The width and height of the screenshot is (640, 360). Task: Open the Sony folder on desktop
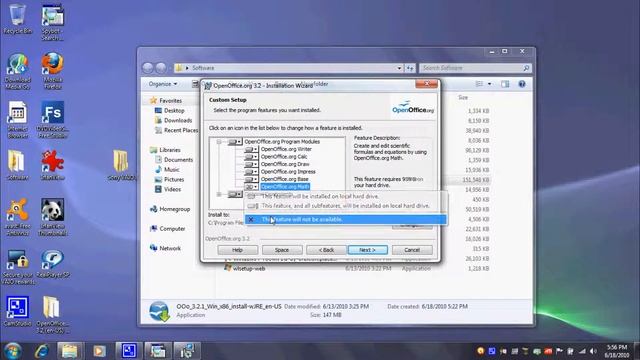121,165
